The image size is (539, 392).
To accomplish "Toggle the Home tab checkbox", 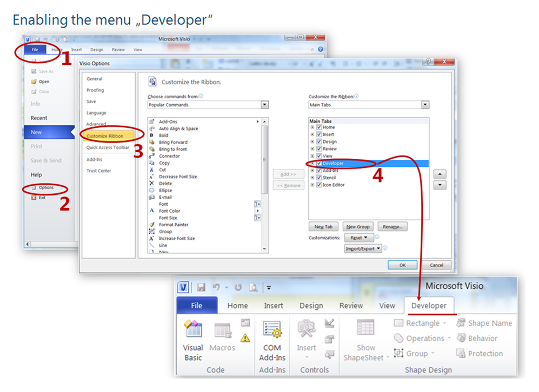I will 319,127.
